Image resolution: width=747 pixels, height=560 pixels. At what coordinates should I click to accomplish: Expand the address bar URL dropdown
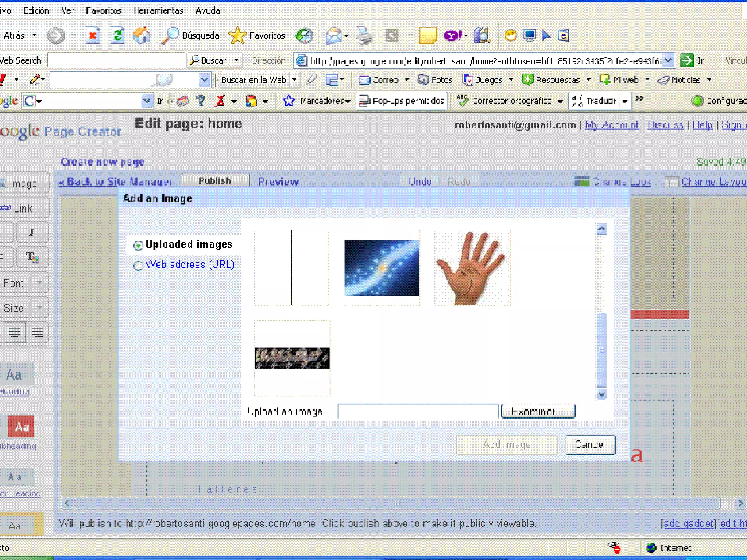668,60
